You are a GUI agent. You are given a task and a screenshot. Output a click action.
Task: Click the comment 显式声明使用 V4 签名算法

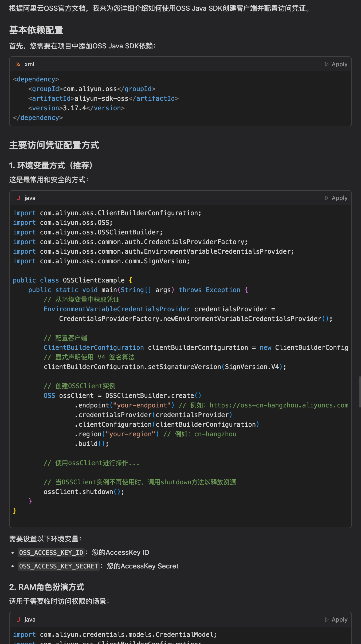[89, 357]
